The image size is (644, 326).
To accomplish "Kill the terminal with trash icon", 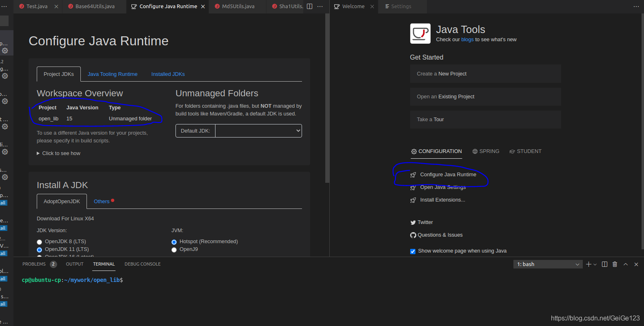I will pos(615,264).
